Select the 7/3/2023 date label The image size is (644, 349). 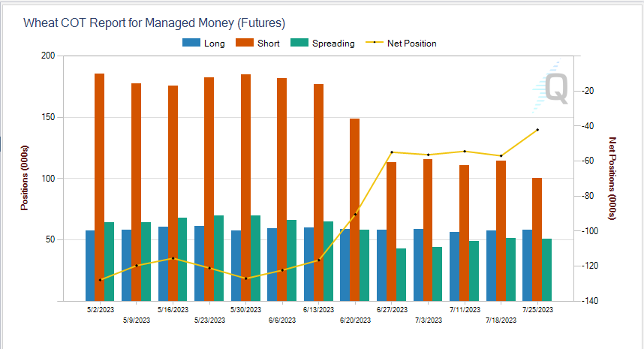coord(429,320)
